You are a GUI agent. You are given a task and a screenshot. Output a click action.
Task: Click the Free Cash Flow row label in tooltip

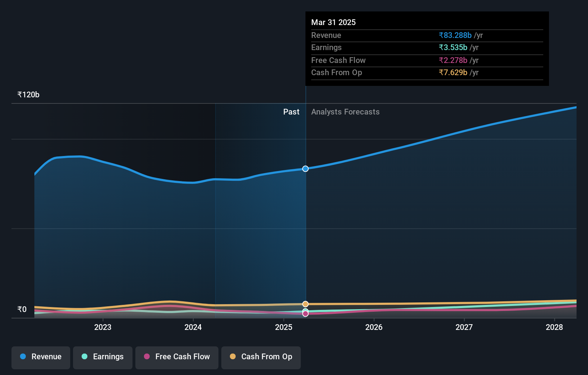[x=338, y=60]
